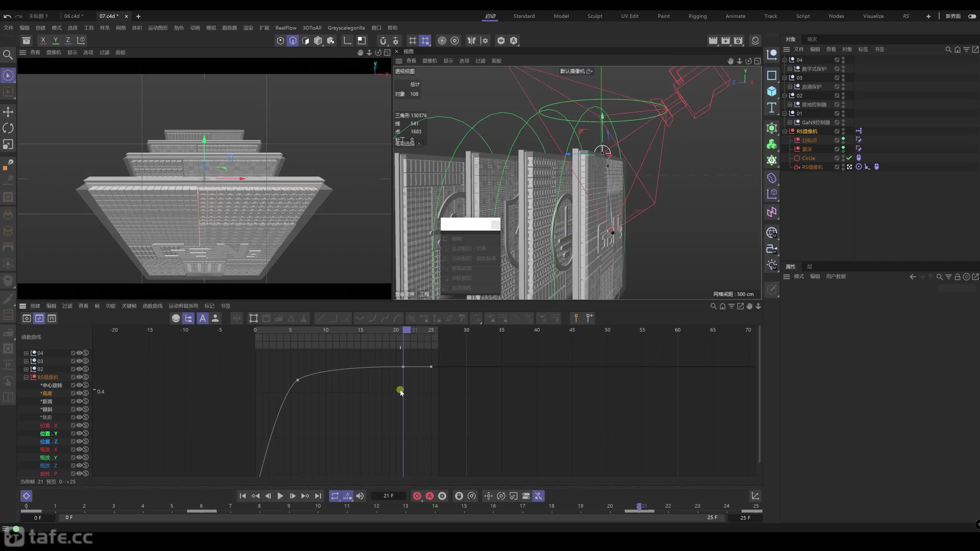
Task: Lock the X axis in the toolbar
Action: click(x=43, y=40)
